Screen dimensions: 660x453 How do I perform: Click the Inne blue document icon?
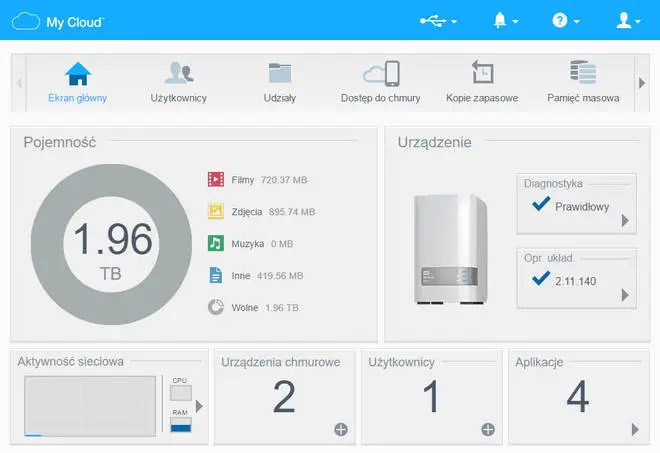coord(216,275)
